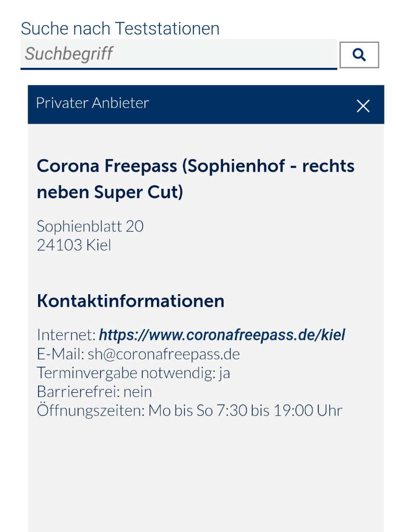The width and height of the screenshot is (396, 532).
Task: Click the opening hours "7:30 bis 19:00 Uhr"
Action: 279,410
